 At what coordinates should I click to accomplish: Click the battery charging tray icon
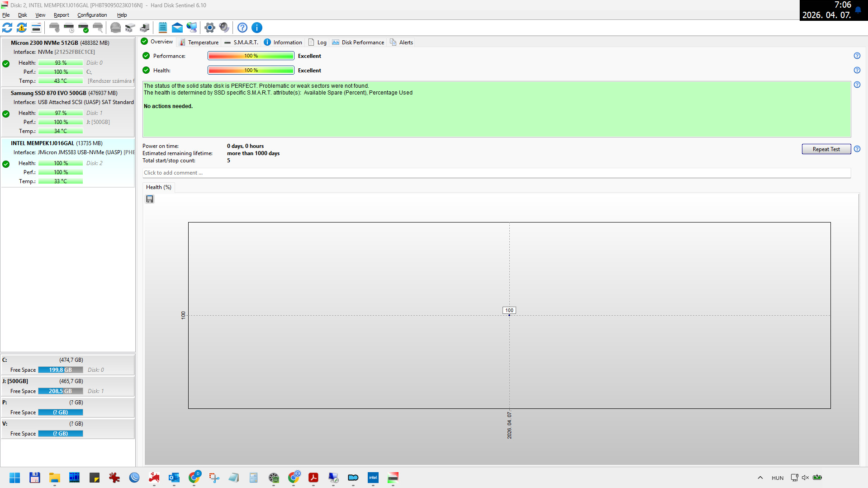817,478
